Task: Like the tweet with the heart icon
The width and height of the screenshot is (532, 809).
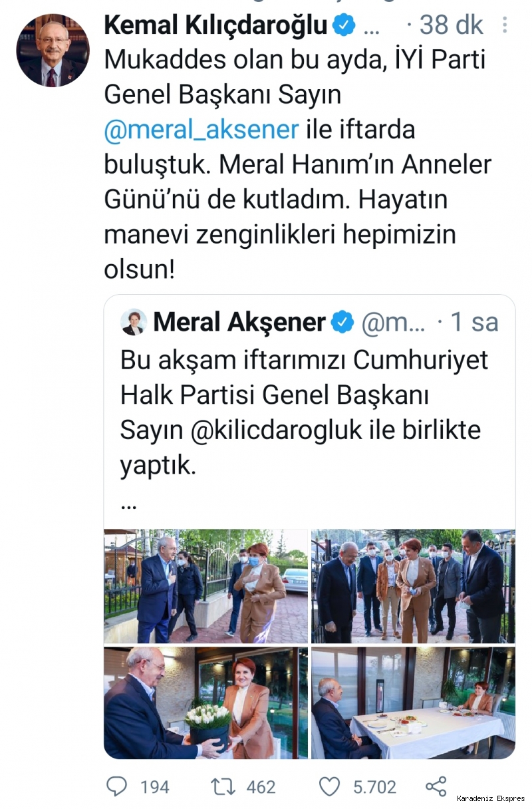Action: (x=329, y=787)
